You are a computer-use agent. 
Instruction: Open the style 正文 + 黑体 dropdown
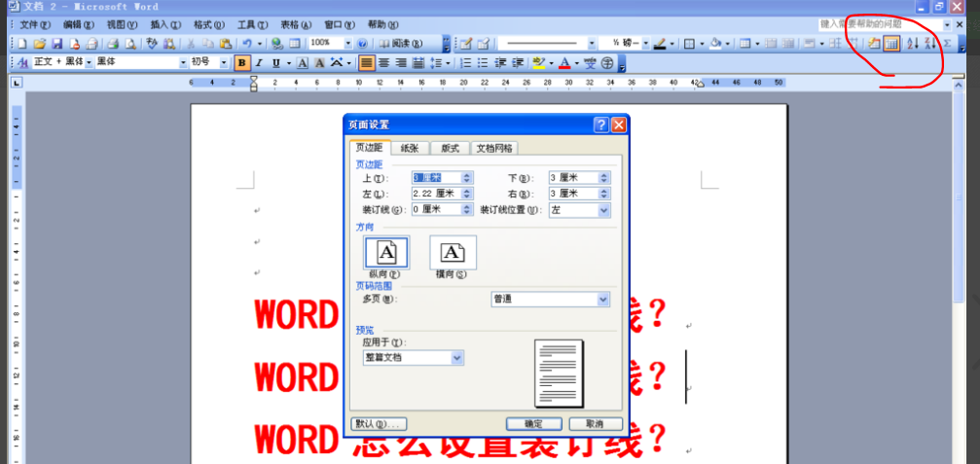[89, 62]
